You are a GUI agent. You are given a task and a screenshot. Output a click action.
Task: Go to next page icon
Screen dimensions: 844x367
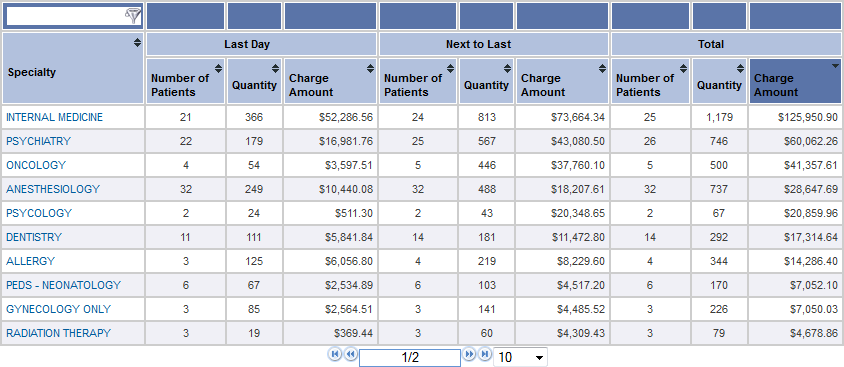click(469, 354)
